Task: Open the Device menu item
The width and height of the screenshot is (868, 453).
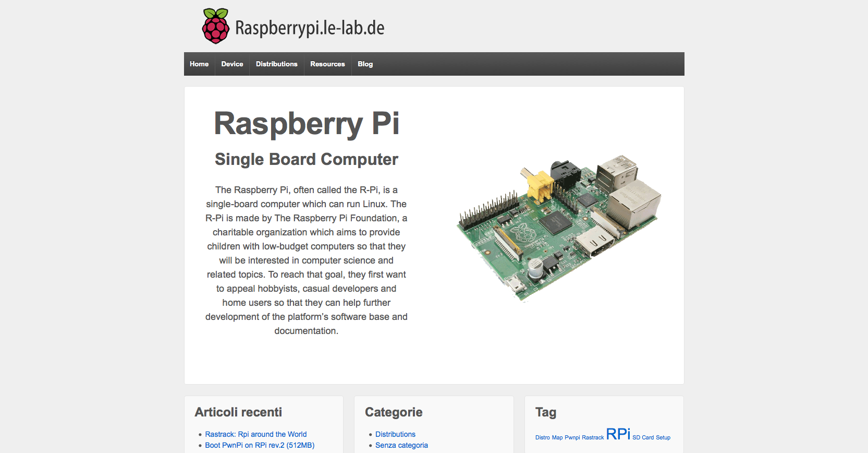Action: pyautogui.click(x=232, y=64)
